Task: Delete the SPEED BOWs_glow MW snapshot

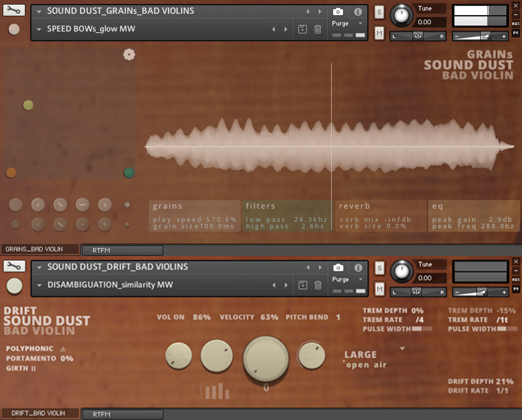Action: coord(317,29)
